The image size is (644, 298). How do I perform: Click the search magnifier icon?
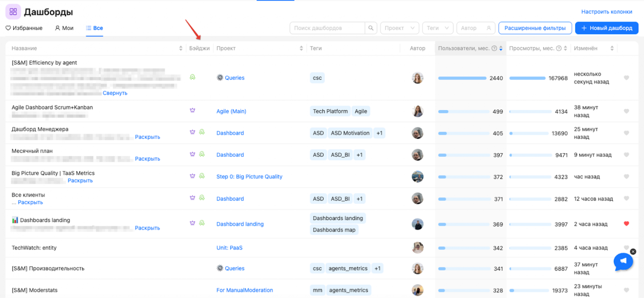pyautogui.click(x=371, y=28)
